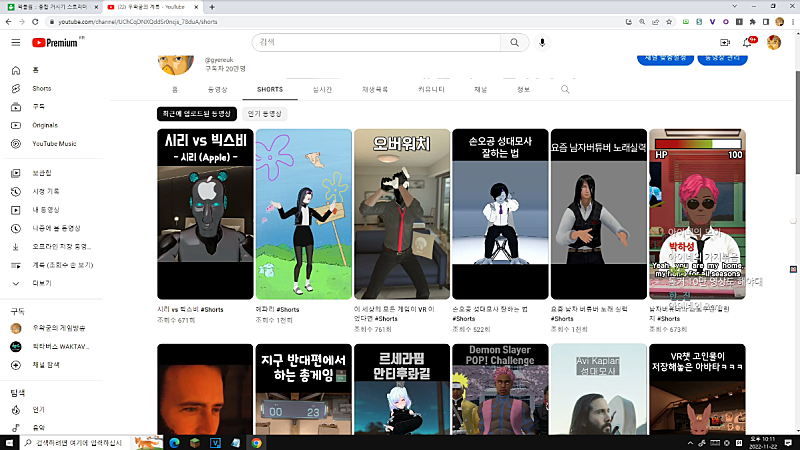Open the notifications bell
Screen dimensions: 800x450
[x=747, y=42]
